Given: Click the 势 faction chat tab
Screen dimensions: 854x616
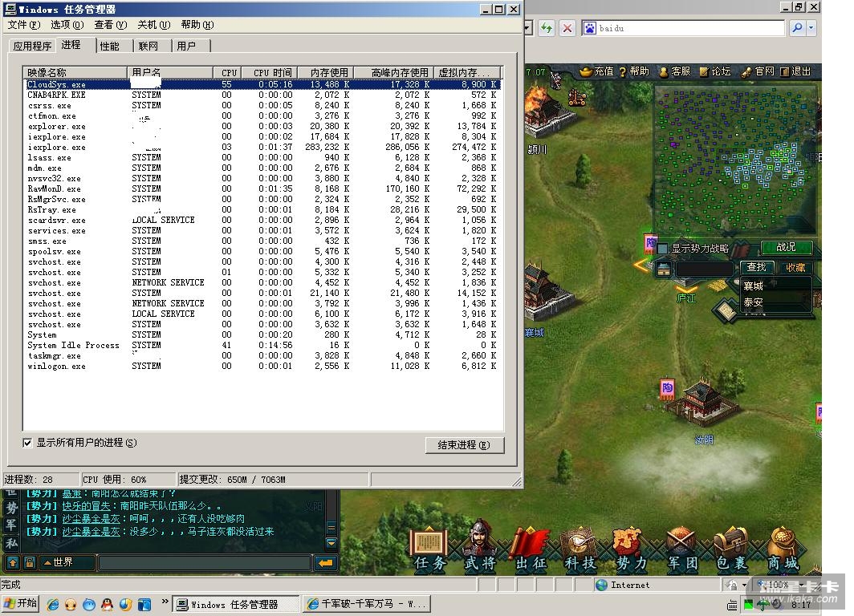Looking at the screenshot, I should pos(12,509).
